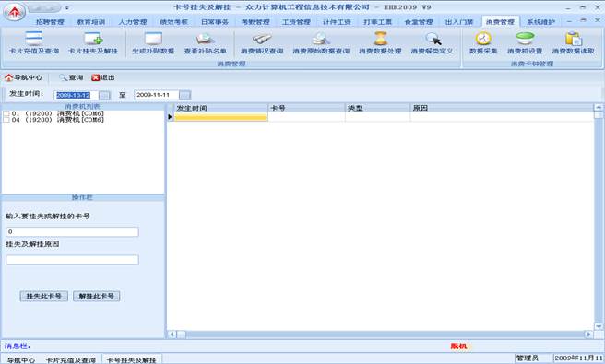
Task: Click the 2009年11月11 status bar date
Action: click(578, 358)
